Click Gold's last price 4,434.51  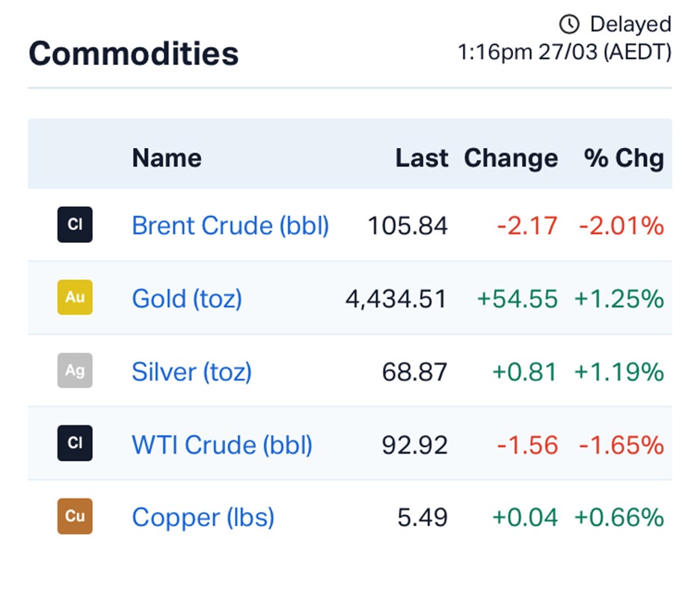point(396,299)
